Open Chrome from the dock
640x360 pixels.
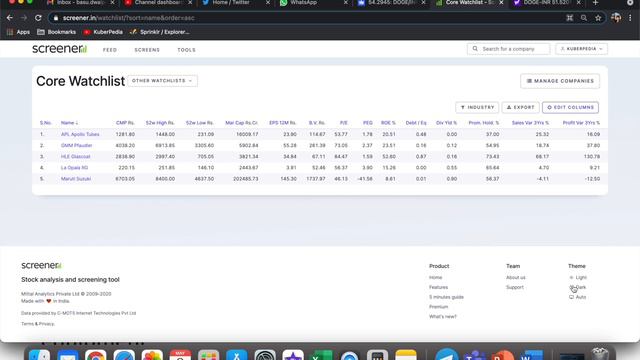click(x=96, y=355)
